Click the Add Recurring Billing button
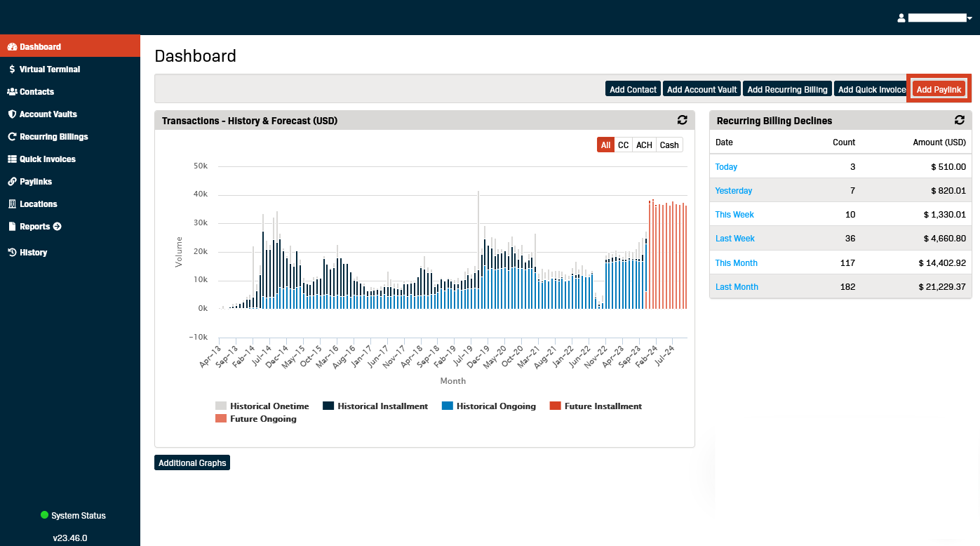Image resolution: width=980 pixels, height=546 pixels. pyautogui.click(x=787, y=89)
